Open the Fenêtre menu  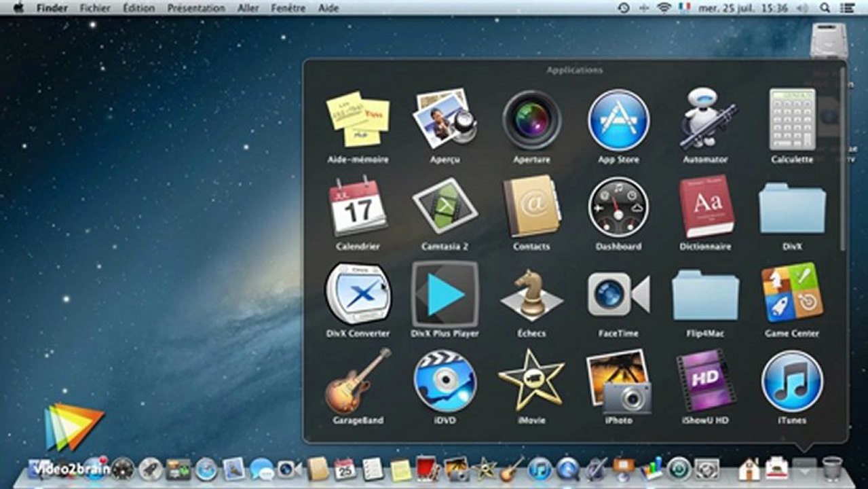coord(289,8)
